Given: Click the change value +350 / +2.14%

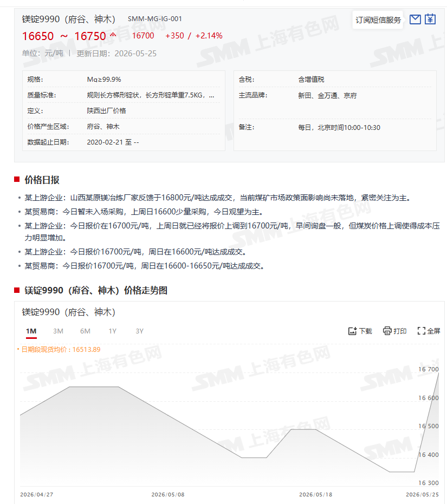Looking at the screenshot, I should tap(194, 36).
